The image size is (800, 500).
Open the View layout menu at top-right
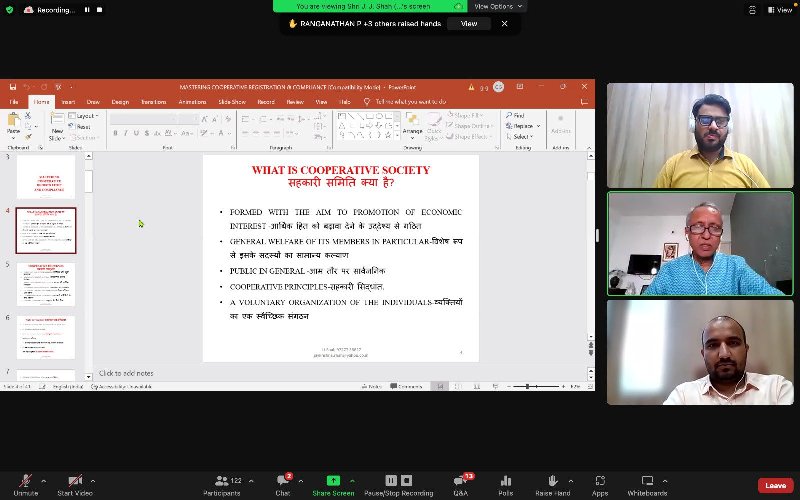[x=780, y=10]
